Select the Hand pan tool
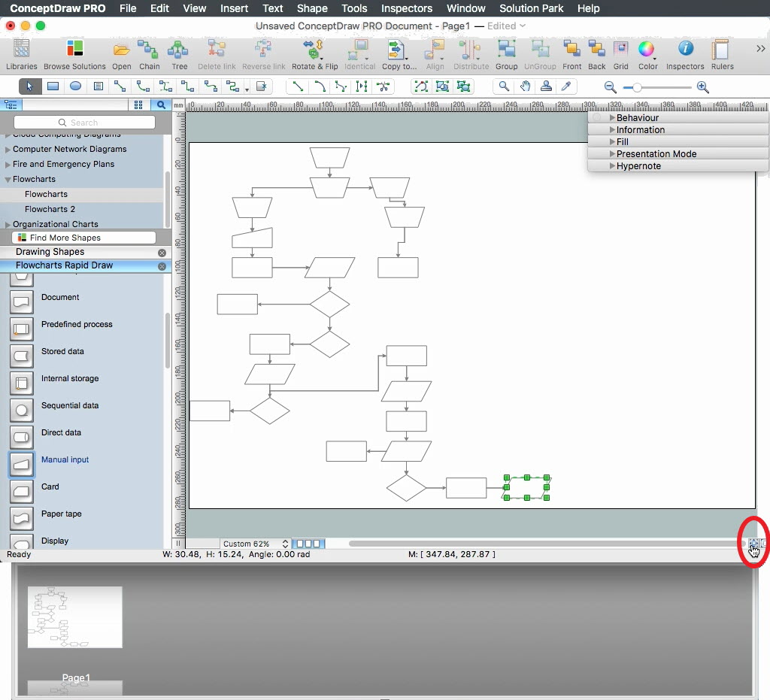Viewport: 770px width, 700px height. click(x=526, y=86)
